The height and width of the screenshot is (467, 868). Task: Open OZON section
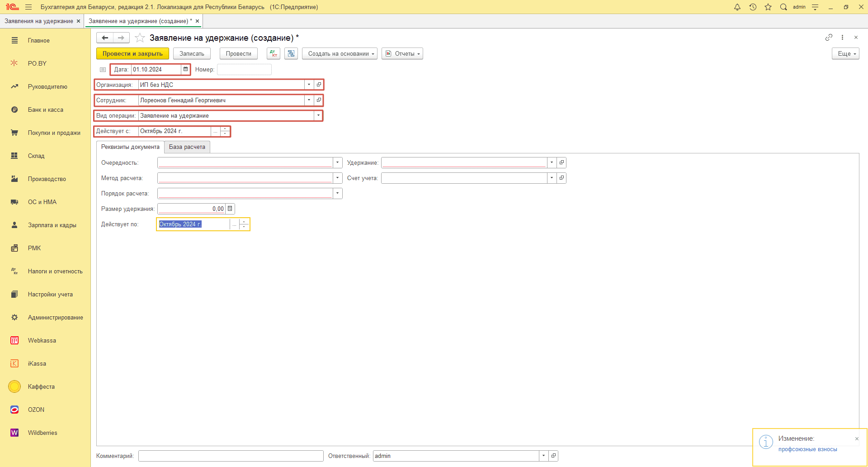pos(45,410)
